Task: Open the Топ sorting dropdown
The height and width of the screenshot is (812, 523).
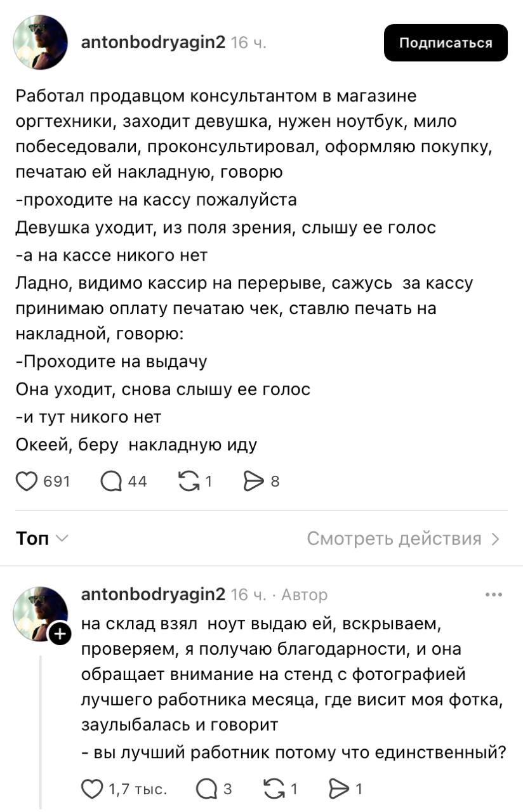Action: [42, 539]
